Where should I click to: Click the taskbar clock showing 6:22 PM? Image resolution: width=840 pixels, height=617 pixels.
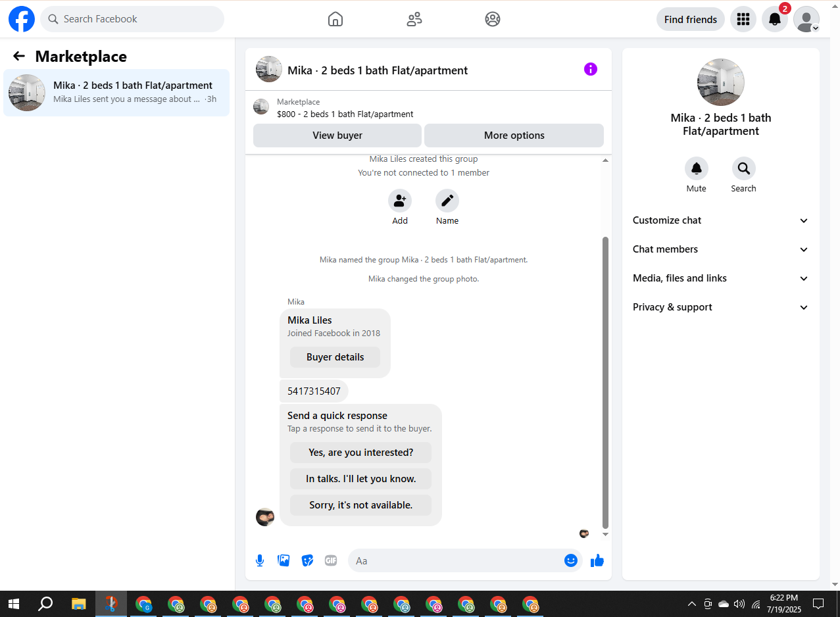[783, 603]
